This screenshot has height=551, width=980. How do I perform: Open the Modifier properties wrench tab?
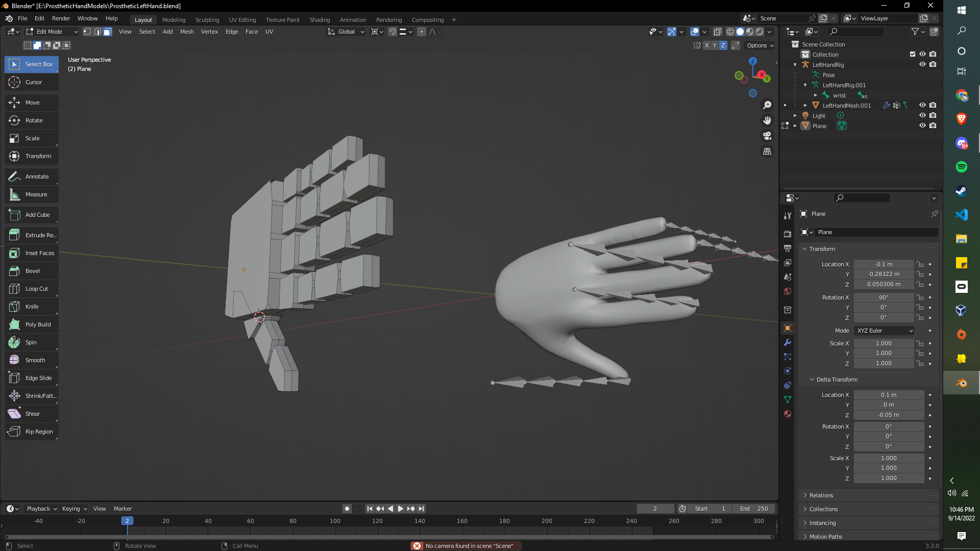[x=788, y=342]
